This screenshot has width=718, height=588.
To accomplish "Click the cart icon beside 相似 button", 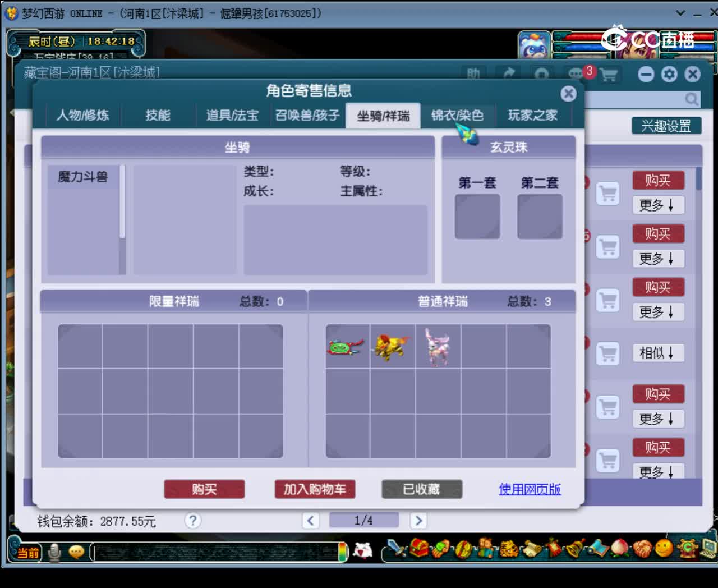I will click(x=608, y=353).
